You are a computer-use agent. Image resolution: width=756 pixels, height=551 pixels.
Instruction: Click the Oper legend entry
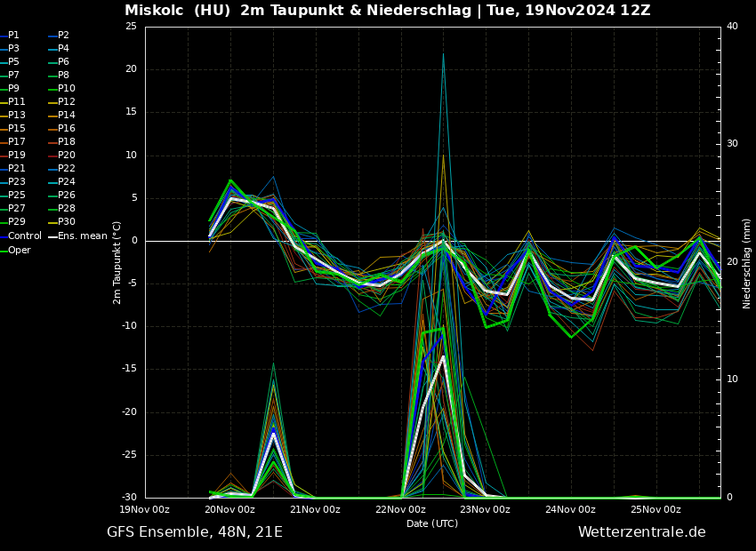(x=20, y=251)
